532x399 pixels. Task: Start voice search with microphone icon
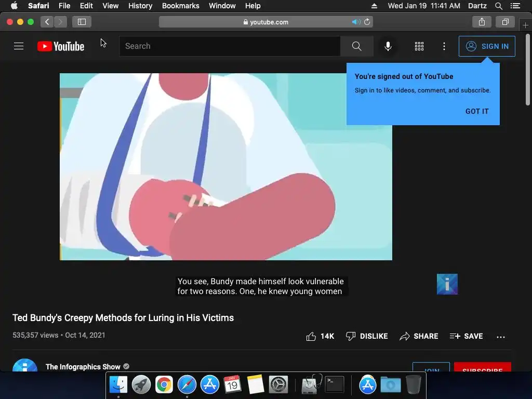[x=388, y=46]
